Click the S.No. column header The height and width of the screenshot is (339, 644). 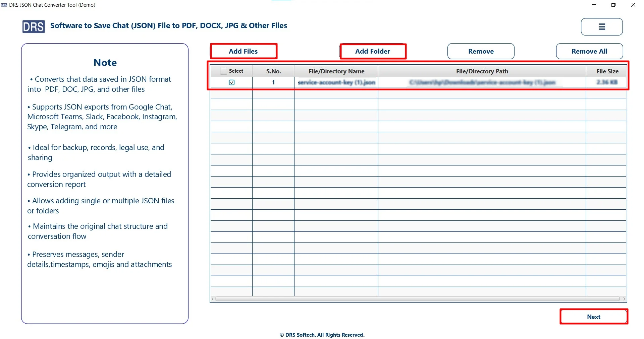coord(273,71)
